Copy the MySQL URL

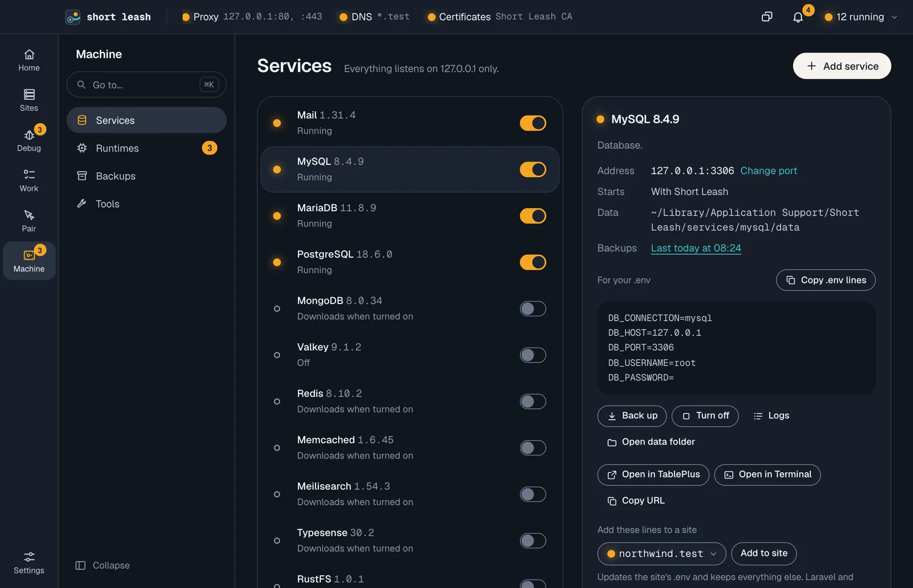pyautogui.click(x=636, y=501)
